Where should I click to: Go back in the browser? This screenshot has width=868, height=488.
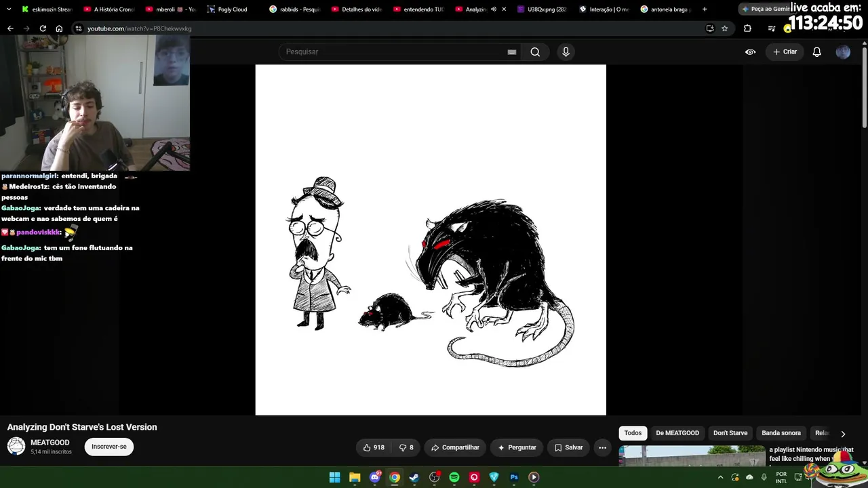10,28
